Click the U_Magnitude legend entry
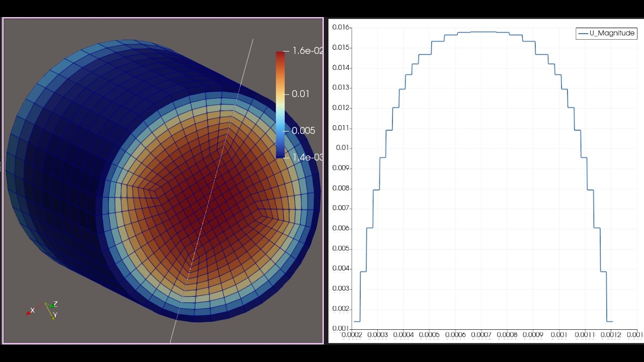Viewport: 644px width, 362px height. [x=607, y=34]
